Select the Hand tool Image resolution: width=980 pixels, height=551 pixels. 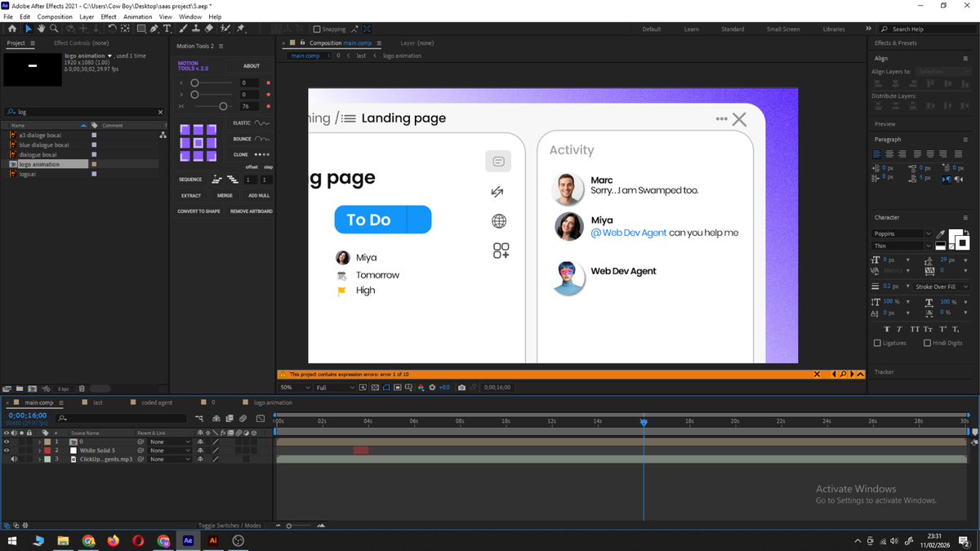tap(41, 29)
